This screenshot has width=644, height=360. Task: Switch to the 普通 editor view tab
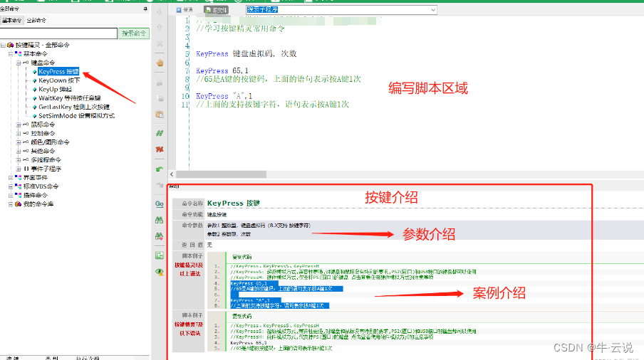tap(185, 10)
